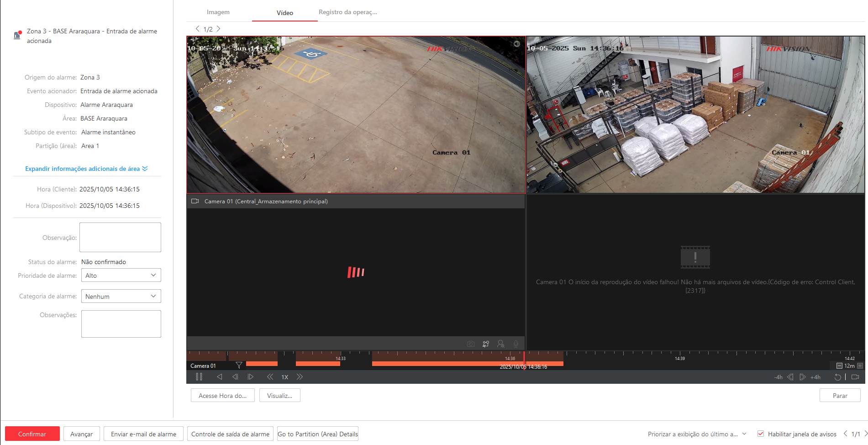This screenshot has width=868, height=445.
Task: Step one frame forward
Action: point(251,377)
